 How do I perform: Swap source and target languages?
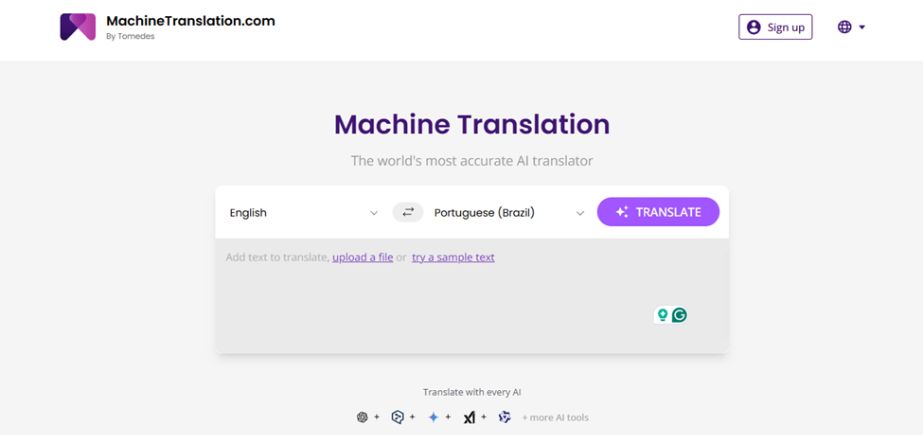(x=408, y=212)
